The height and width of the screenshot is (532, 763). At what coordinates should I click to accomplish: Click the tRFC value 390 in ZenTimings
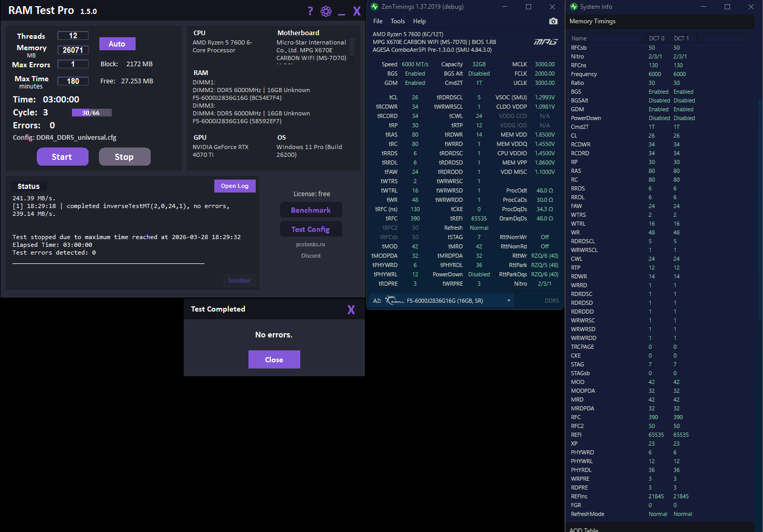[415, 218]
